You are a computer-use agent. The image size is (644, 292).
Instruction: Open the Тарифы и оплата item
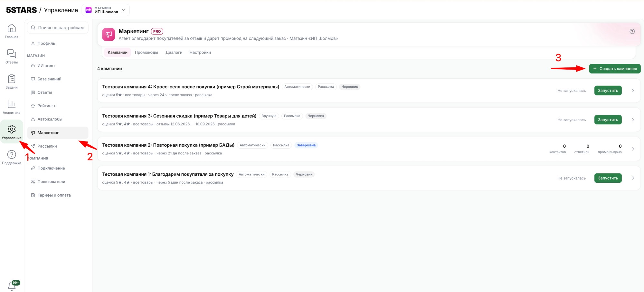coord(58,195)
